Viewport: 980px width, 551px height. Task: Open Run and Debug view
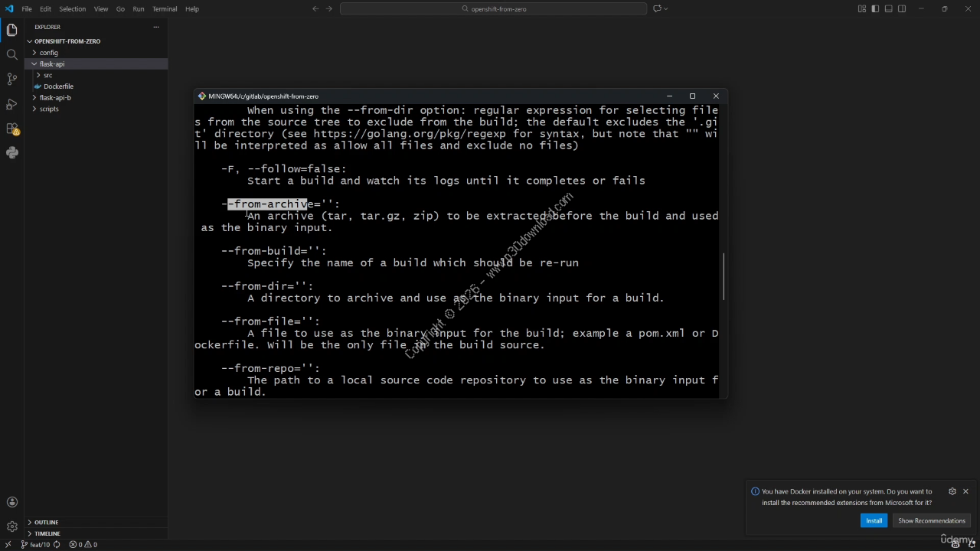coord(11,103)
